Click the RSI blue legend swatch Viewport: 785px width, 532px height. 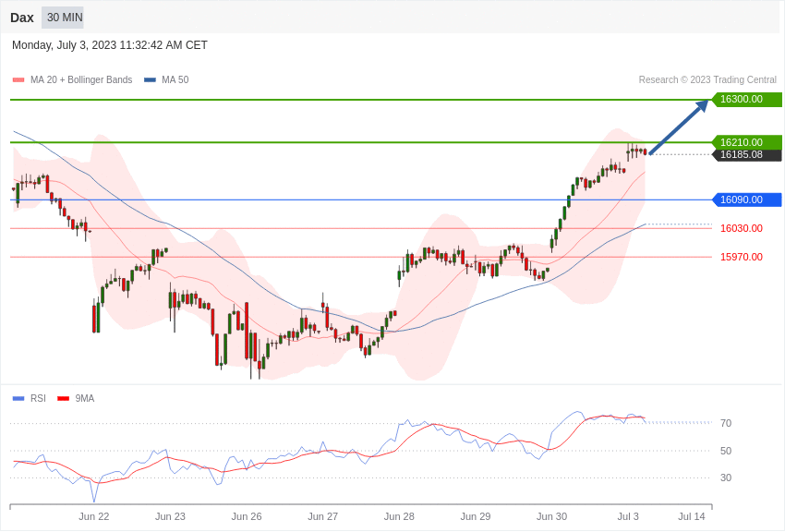click(x=18, y=398)
